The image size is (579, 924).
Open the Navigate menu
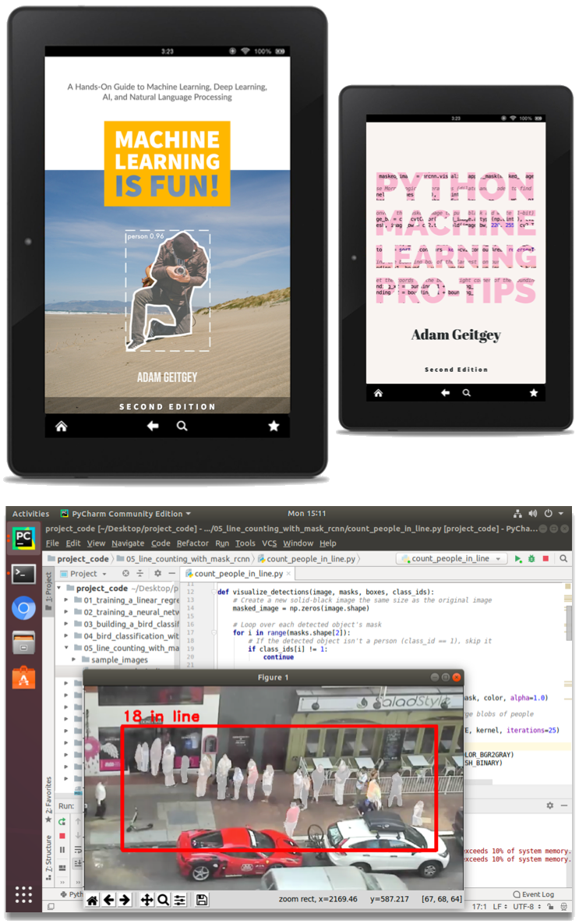(x=128, y=543)
